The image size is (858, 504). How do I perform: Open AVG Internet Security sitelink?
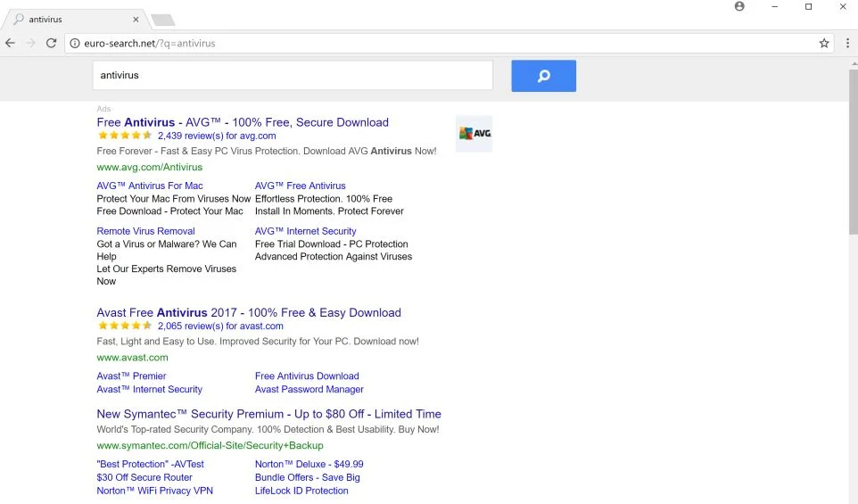(305, 231)
